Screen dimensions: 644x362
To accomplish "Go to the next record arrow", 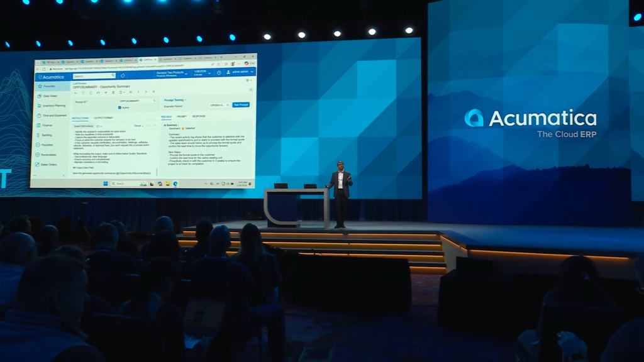I will point(147,92).
